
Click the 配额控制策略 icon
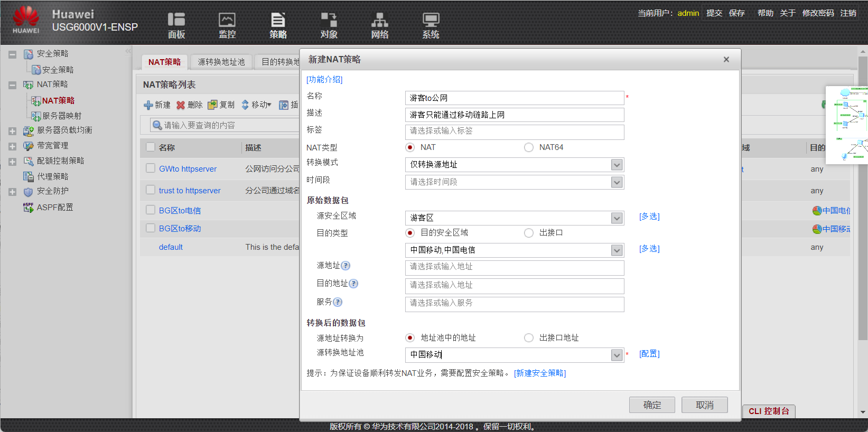click(29, 161)
